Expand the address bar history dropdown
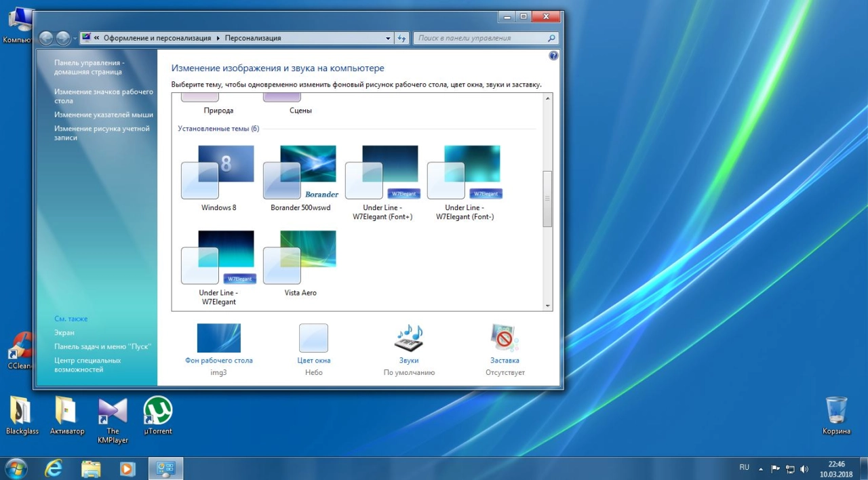The height and width of the screenshot is (480, 868). tap(388, 39)
